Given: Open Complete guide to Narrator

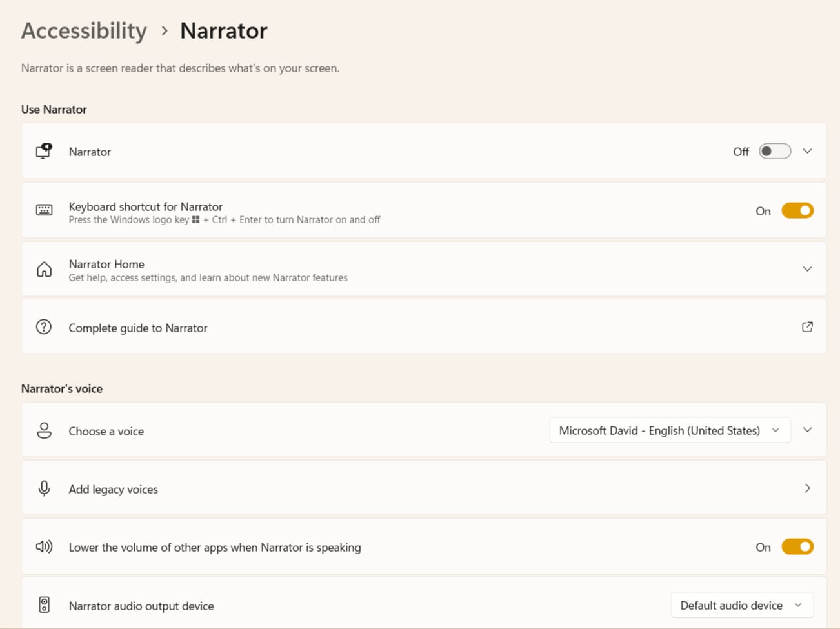Looking at the screenshot, I should click(x=138, y=328).
